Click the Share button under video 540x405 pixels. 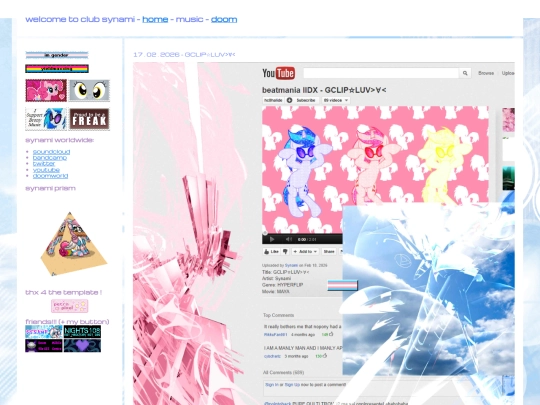pyautogui.click(x=329, y=252)
